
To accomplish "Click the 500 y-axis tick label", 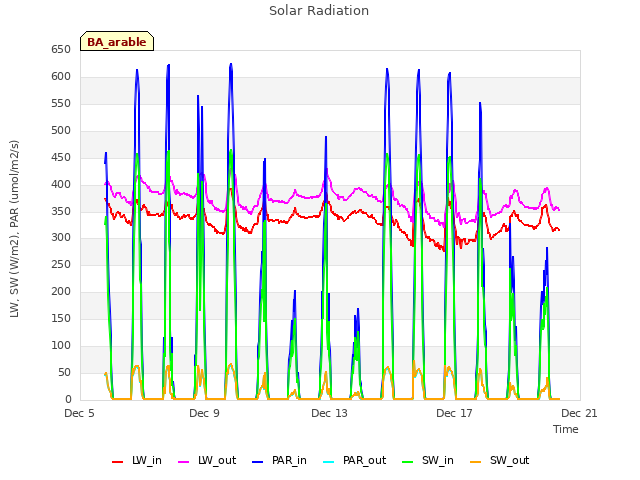I will [61, 131].
